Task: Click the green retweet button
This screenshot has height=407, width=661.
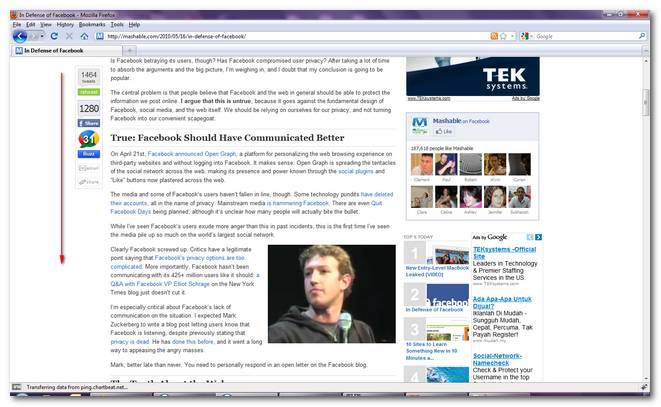Action: coord(89,92)
